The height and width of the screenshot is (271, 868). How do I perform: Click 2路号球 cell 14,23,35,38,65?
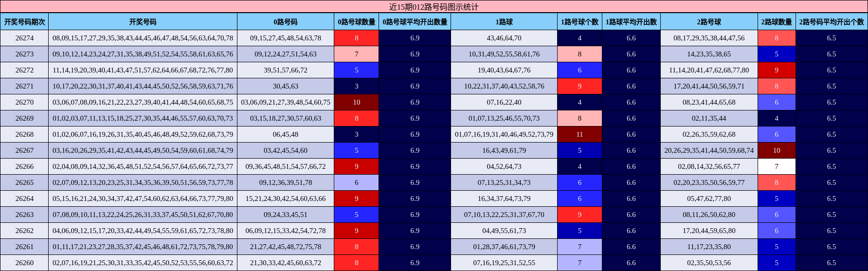coord(709,54)
